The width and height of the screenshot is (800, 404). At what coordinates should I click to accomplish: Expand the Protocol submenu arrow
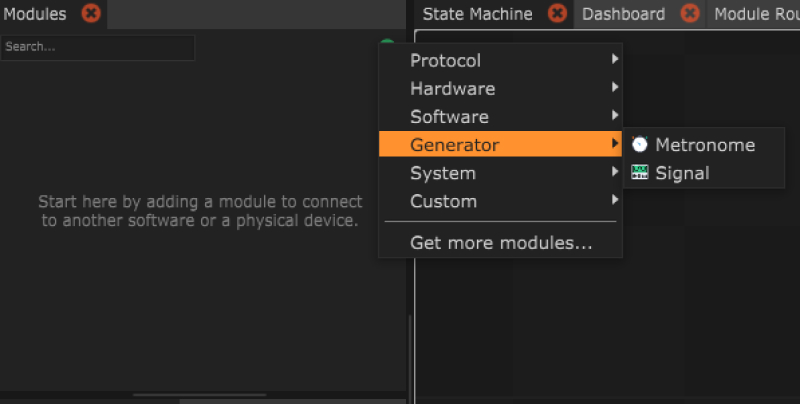pyautogui.click(x=614, y=60)
